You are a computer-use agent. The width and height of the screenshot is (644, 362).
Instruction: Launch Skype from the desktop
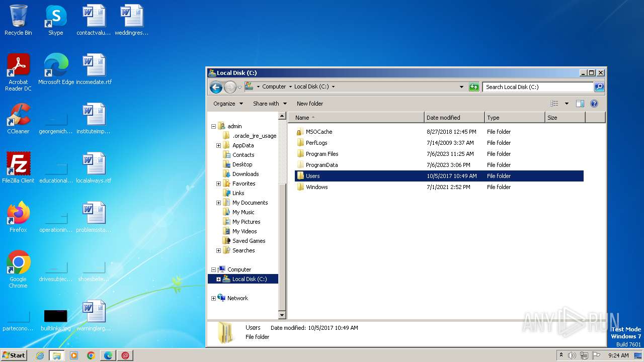tap(55, 20)
